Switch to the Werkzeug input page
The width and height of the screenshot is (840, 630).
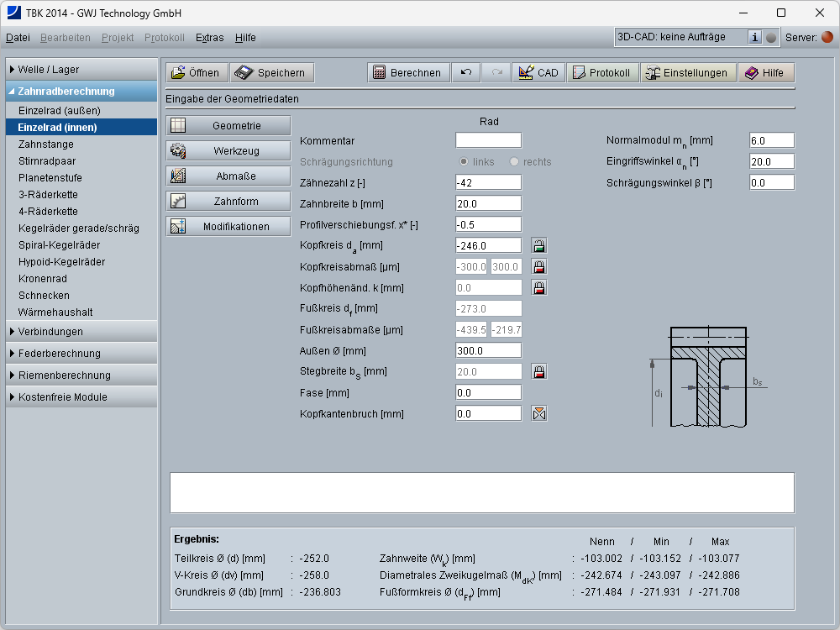click(x=228, y=151)
